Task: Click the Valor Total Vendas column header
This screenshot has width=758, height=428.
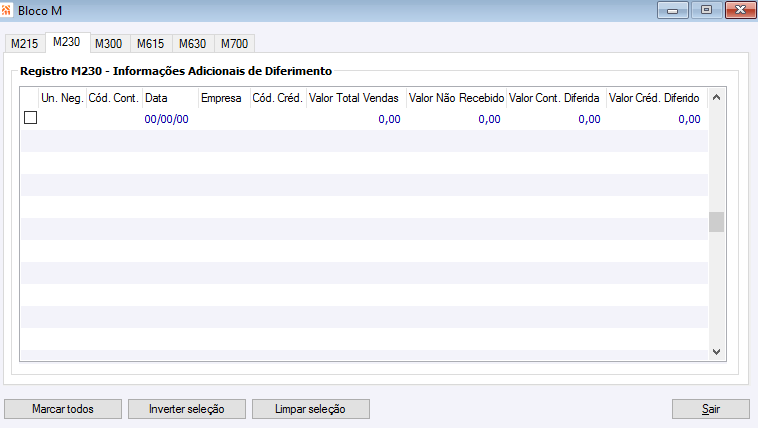Action: point(356,98)
